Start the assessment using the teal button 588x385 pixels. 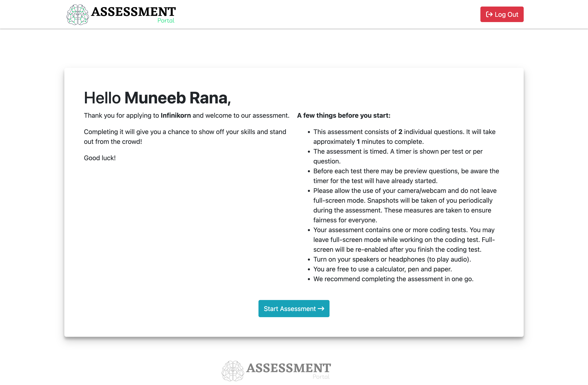[290, 309]
